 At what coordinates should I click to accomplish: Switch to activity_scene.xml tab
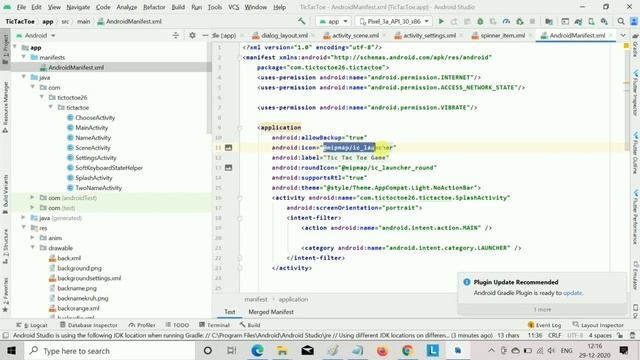click(x=355, y=36)
